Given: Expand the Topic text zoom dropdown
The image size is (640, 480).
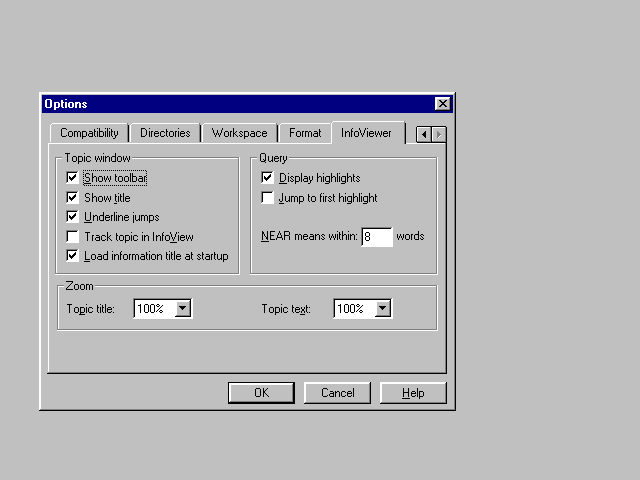Looking at the screenshot, I should pos(382,309).
